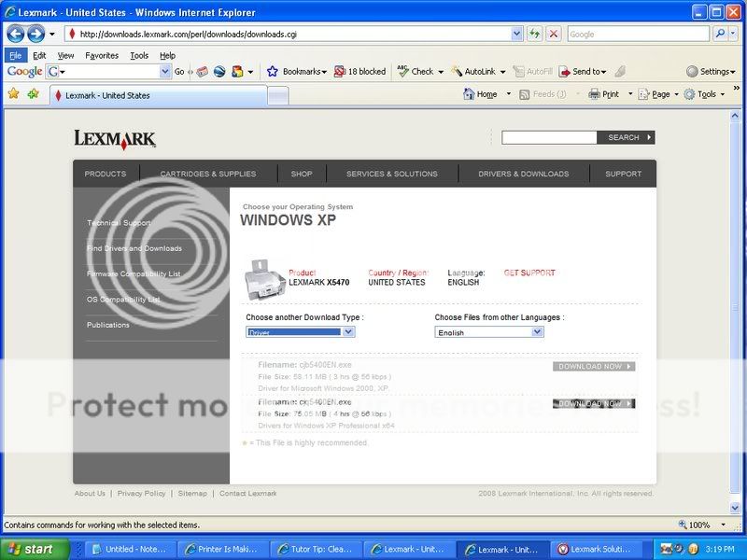Click the Stop loading X icon
Viewport: 747px width, 560px height.
point(554,34)
